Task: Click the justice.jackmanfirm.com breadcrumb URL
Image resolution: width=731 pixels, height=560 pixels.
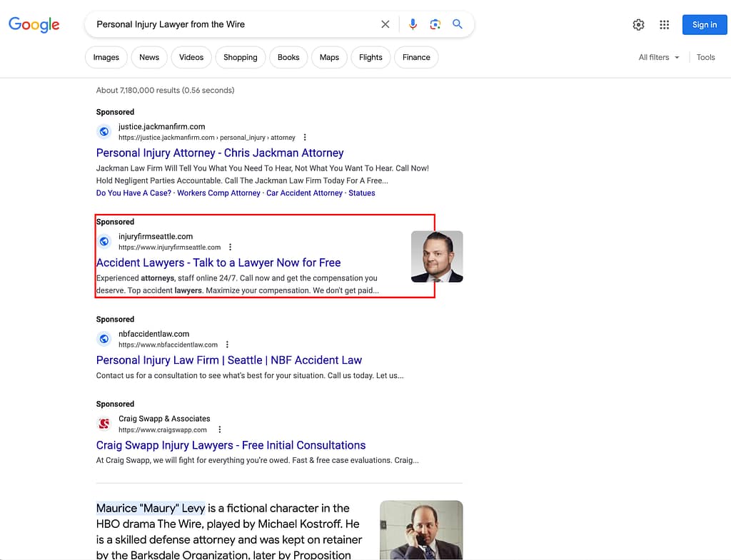Action: [206, 138]
